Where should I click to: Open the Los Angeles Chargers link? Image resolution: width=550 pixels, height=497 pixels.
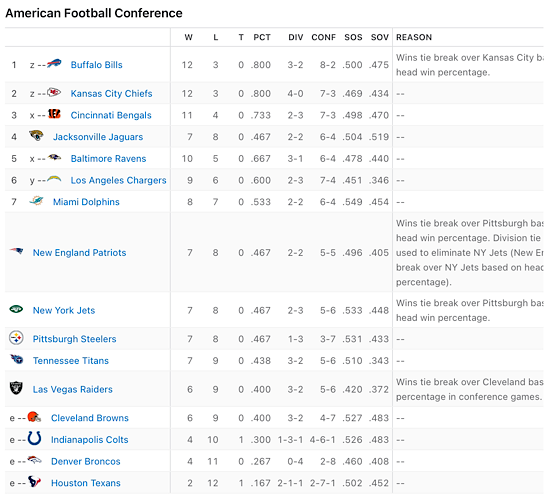pos(119,180)
